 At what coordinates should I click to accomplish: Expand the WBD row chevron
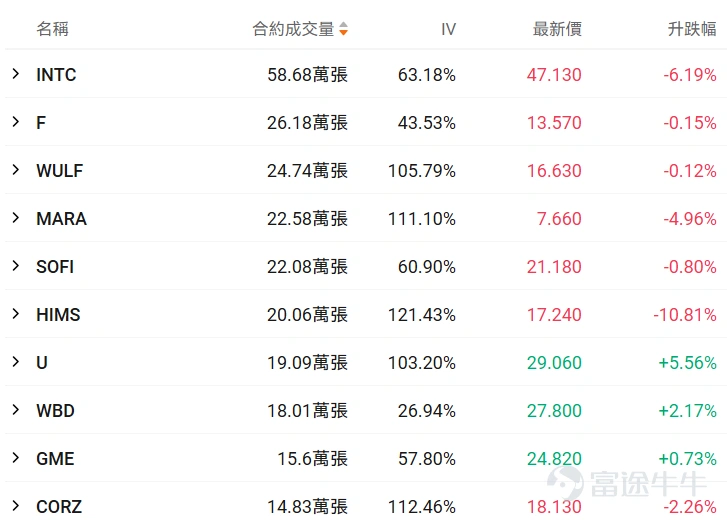(x=16, y=410)
